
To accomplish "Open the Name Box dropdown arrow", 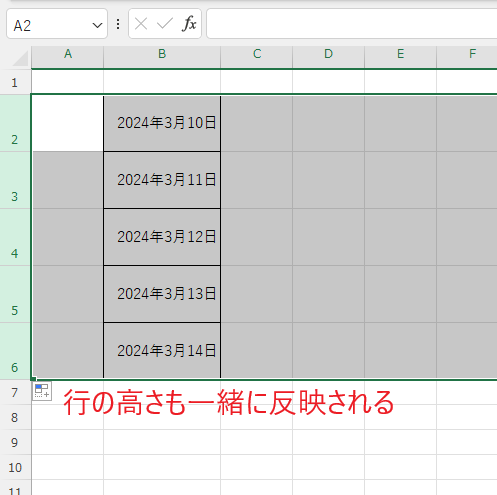I will [x=97, y=25].
